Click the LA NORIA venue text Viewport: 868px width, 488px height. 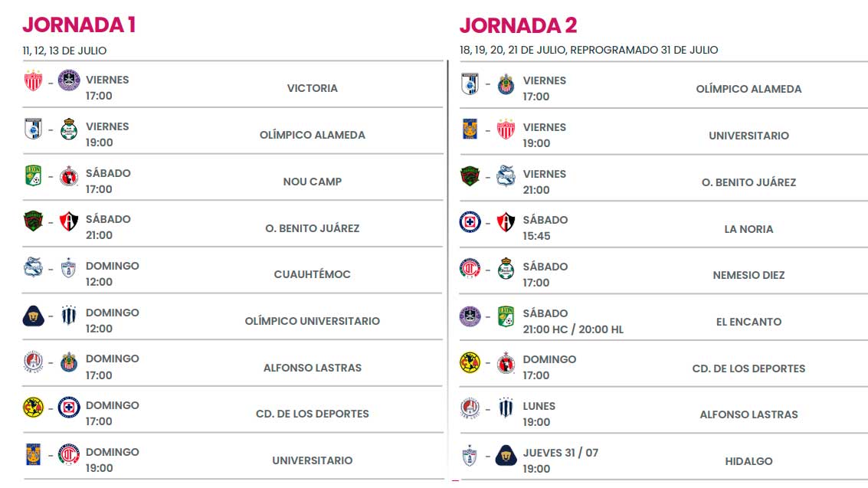[748, 229]
